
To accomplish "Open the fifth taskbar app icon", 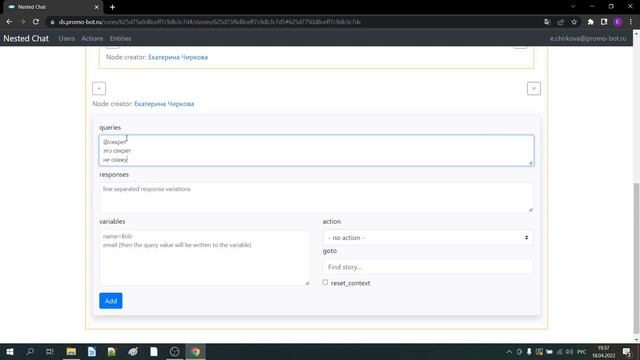I will [x=133, y=351].
